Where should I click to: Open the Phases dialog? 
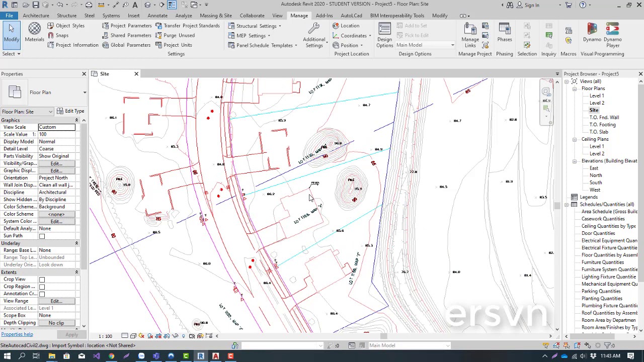point(504,32)
